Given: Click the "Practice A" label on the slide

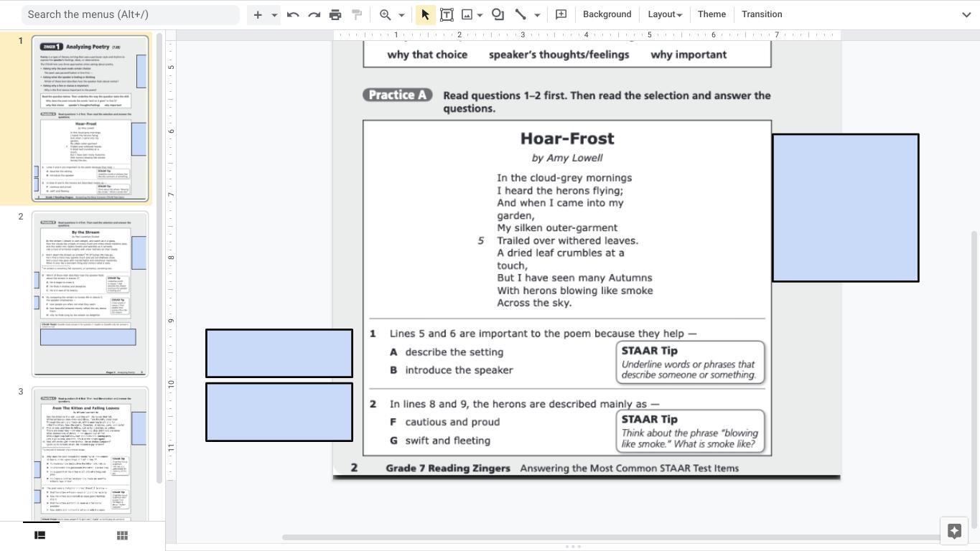Looking at the screenshot, I should (397, 95).
